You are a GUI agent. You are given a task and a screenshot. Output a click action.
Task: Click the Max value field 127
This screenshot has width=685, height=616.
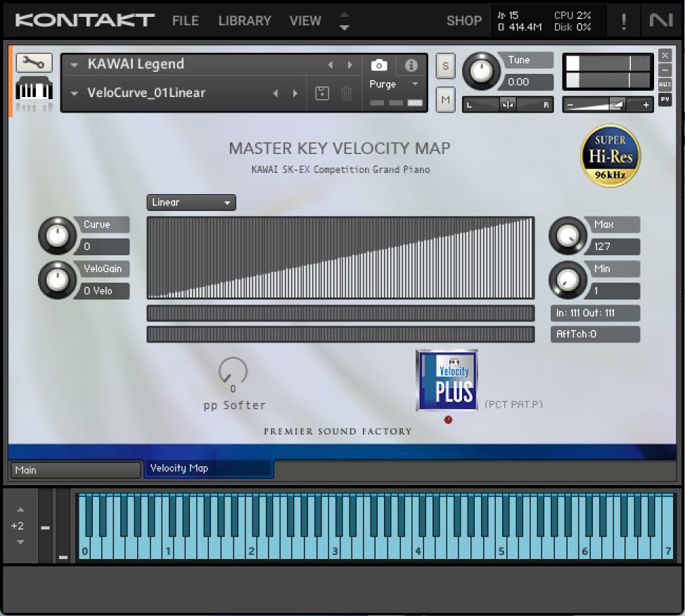[x=615, y=246]
